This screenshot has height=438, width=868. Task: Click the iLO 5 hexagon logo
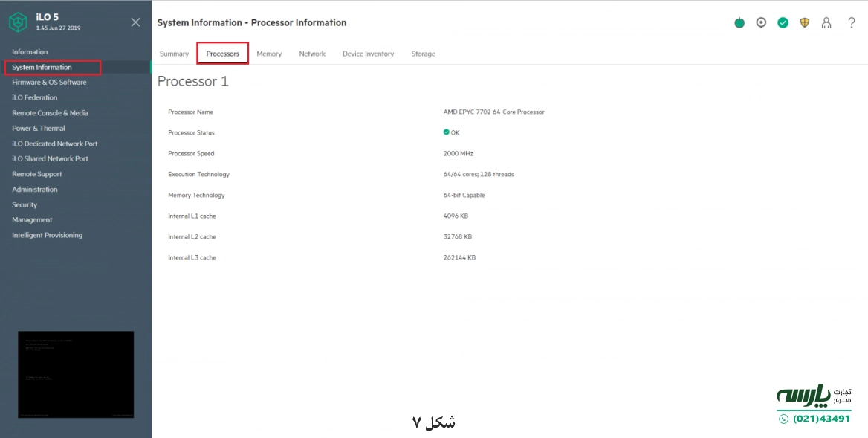pos(18,22)
